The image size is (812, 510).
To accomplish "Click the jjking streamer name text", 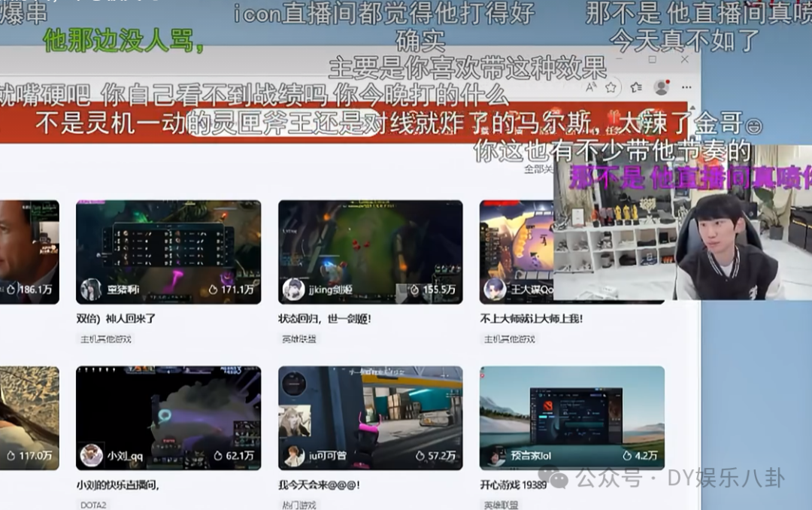I will click(x=330, y=290).
